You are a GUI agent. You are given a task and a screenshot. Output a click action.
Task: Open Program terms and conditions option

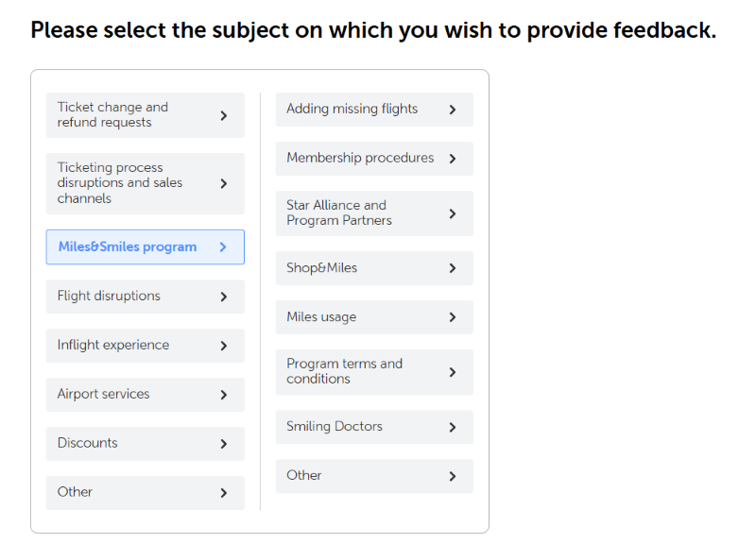click(x=344, y=371)
